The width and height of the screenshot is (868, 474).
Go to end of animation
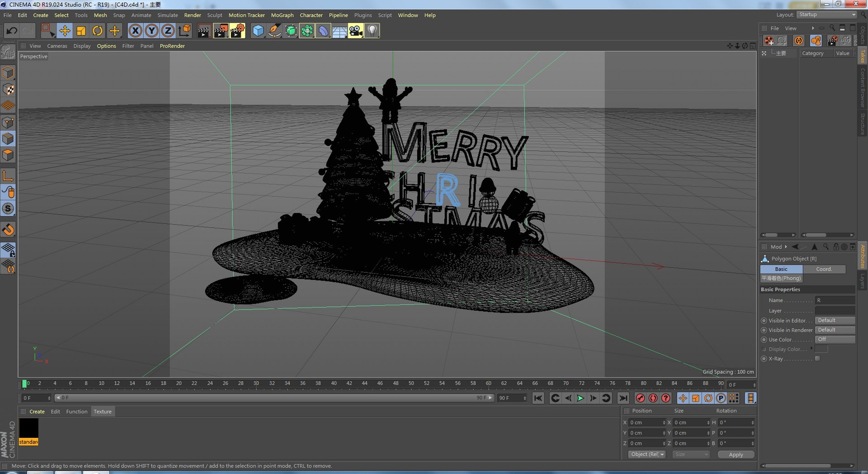[x=623, y=398]
